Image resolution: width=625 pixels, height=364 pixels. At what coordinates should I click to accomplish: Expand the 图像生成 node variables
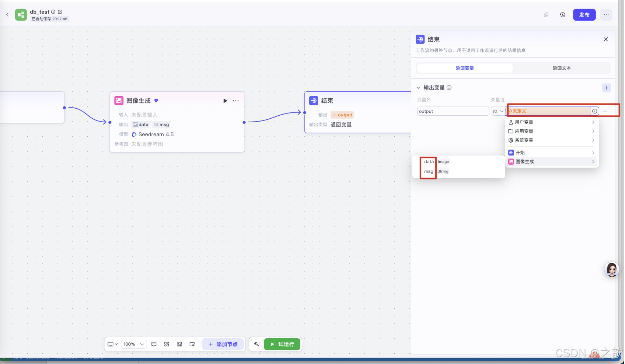click(x=552, y=162)
